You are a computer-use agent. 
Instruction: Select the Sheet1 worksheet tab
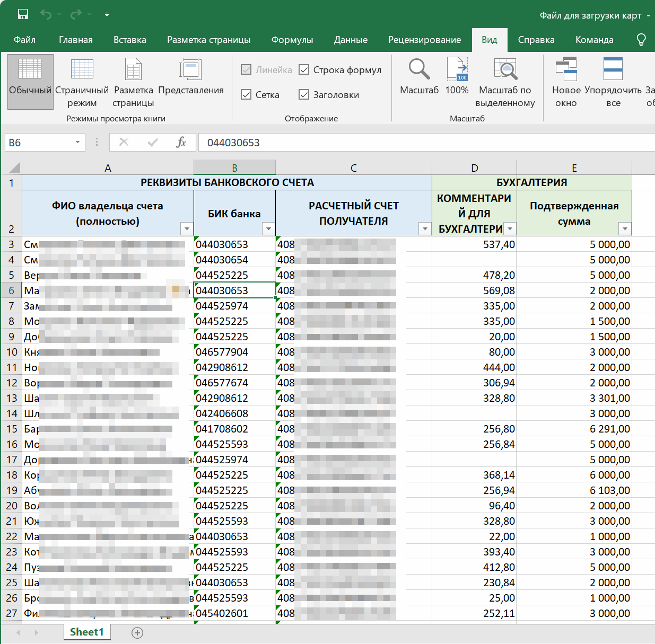pyautogui.click(x=86, y=632)
